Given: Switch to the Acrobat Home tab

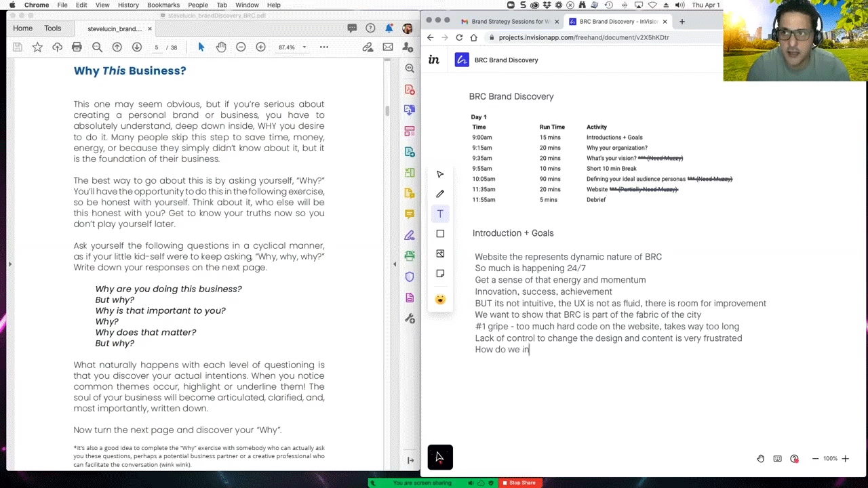Looking at the screenshot, I should (x=22, y=28).
